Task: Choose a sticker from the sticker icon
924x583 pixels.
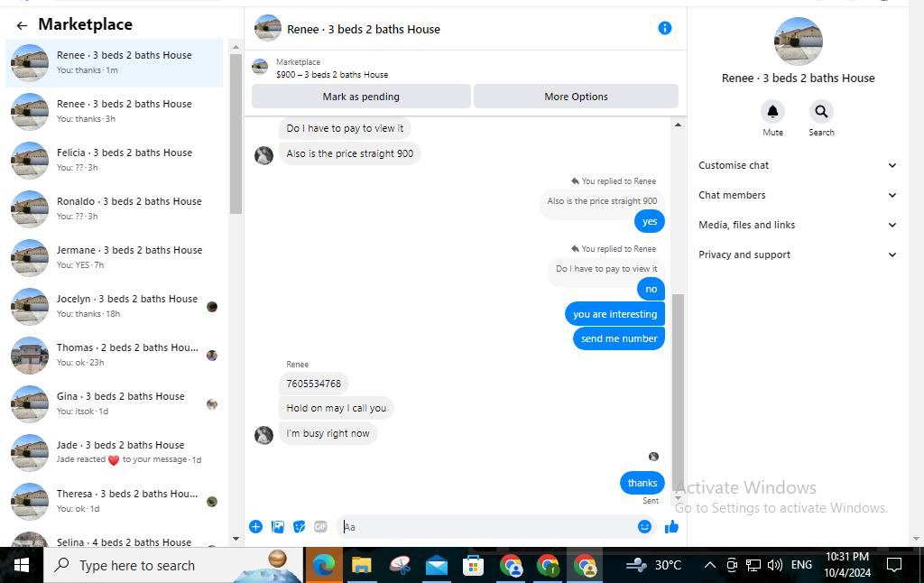Action: pyautogui.click(x=300, y=526)
